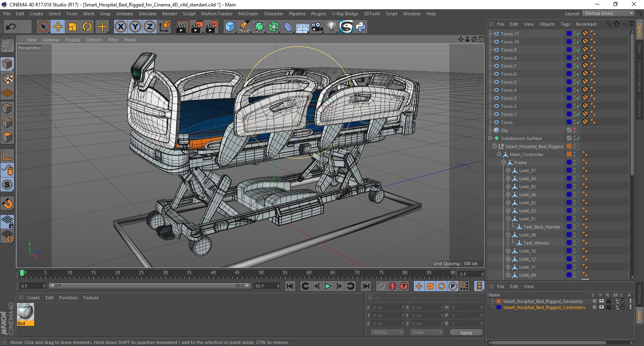Viewport: 644px width, 346px height.
Task: Click orange color swatch of Geometry layer
Action: pyautogui.click(x=499, y=301)
